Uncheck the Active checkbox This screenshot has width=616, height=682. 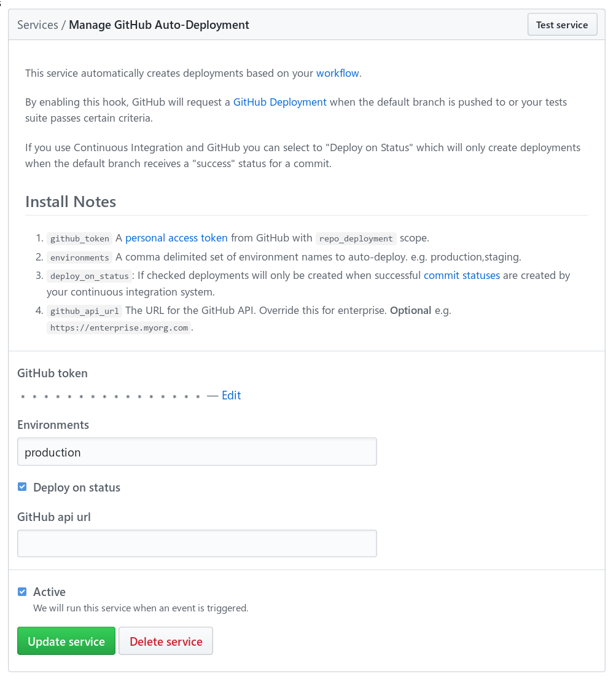(22, 591)
